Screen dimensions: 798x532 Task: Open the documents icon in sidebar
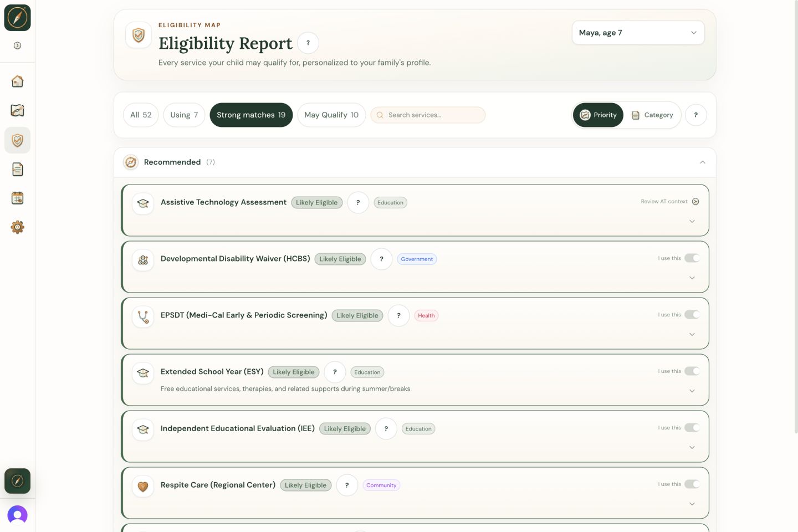[x=17, y=169]
